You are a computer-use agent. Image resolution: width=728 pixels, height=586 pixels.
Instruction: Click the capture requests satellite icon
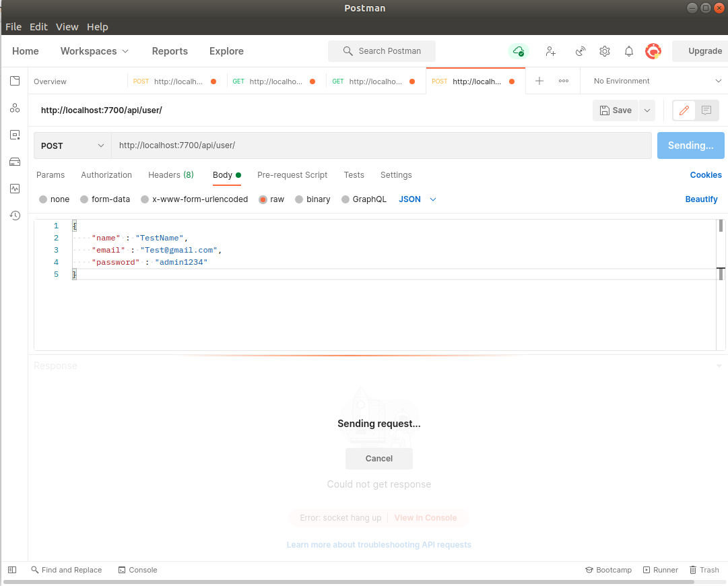[x=581, y=51]
